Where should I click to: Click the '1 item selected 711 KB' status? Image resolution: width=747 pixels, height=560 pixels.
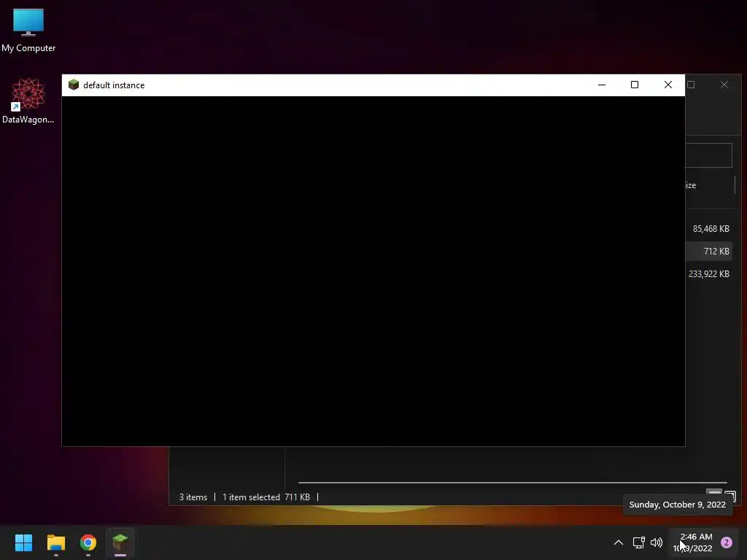(266, 497)
